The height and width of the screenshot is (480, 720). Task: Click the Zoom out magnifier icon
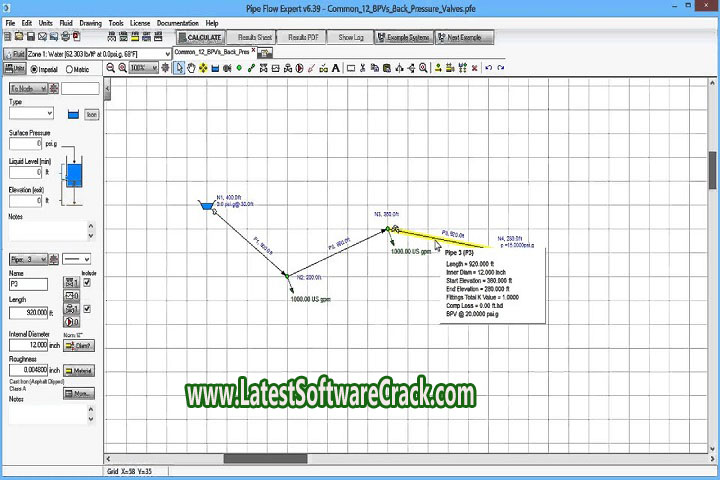coord(111,68)
